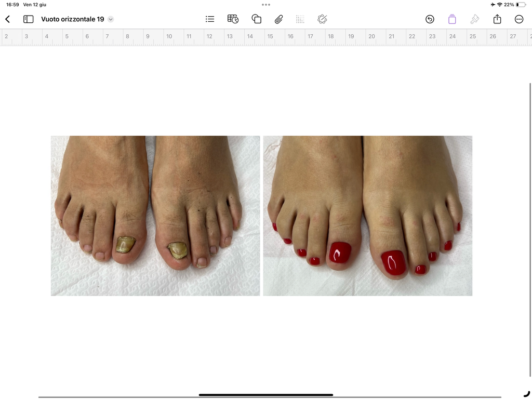The width and height of the screenshot is (532, 399).
Task: Select the red nail polish feet photo
Action: [367, 216]
